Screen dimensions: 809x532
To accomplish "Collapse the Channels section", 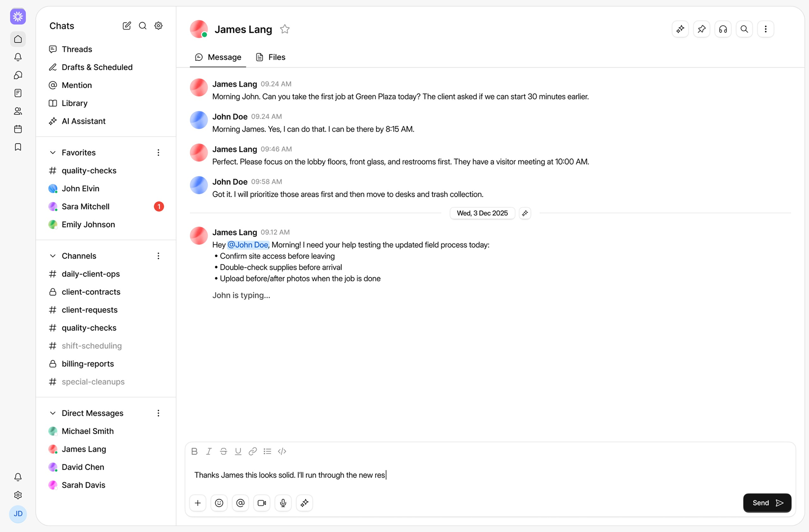I will point(52,256).
